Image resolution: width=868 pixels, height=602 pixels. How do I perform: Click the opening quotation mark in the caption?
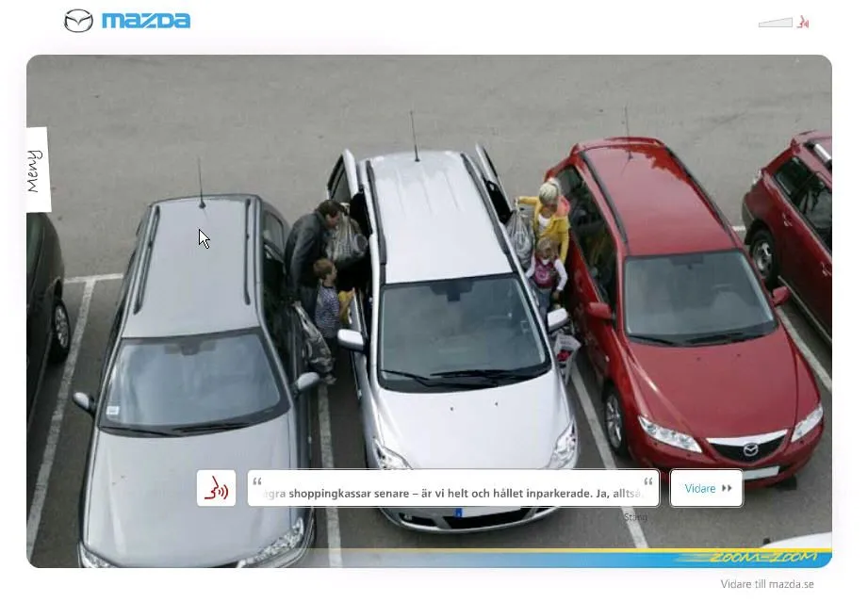257,482
